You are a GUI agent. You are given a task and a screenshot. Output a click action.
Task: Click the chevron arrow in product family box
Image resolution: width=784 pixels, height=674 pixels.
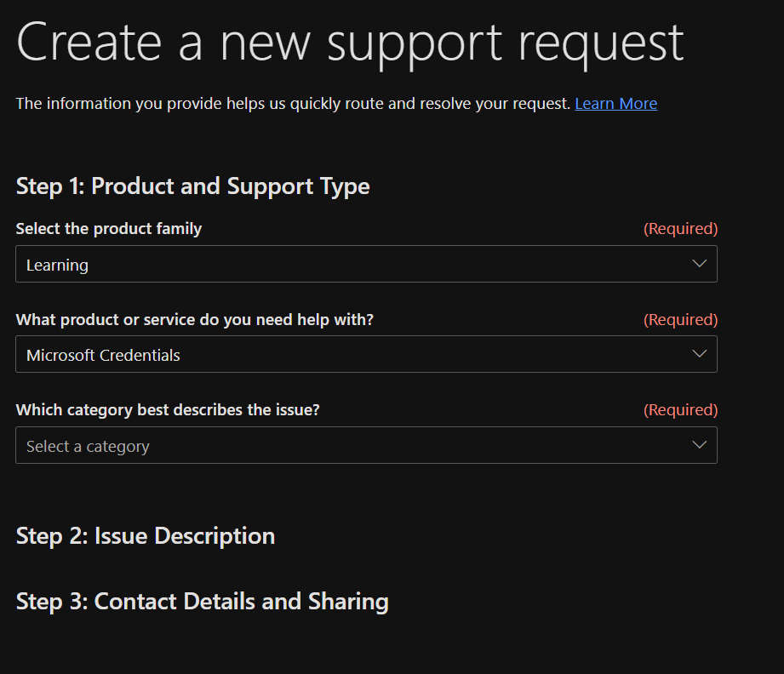pyautogui.click(x=700, y=264)
